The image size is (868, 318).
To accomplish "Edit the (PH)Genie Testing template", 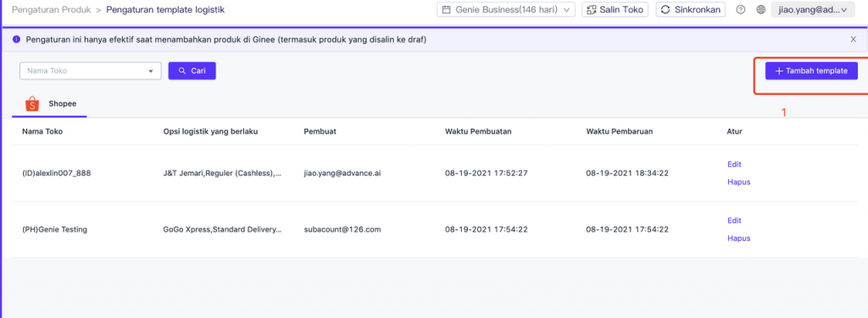I will [x=734, y=220].
